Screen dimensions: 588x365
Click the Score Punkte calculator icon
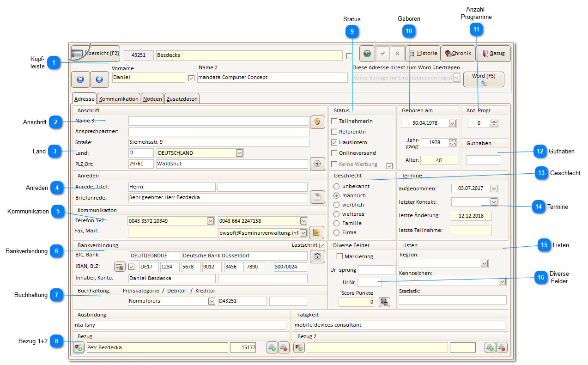[384, 302]
